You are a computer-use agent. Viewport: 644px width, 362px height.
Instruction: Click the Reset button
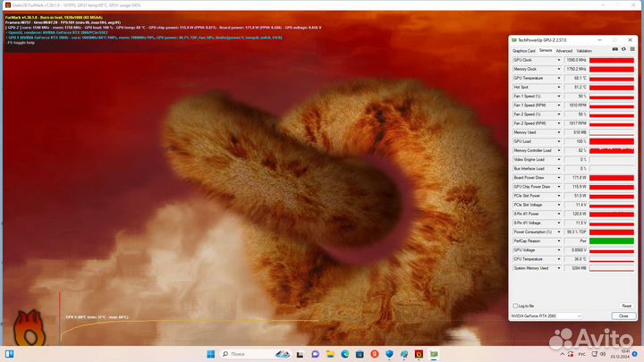[x=625, y=306]
